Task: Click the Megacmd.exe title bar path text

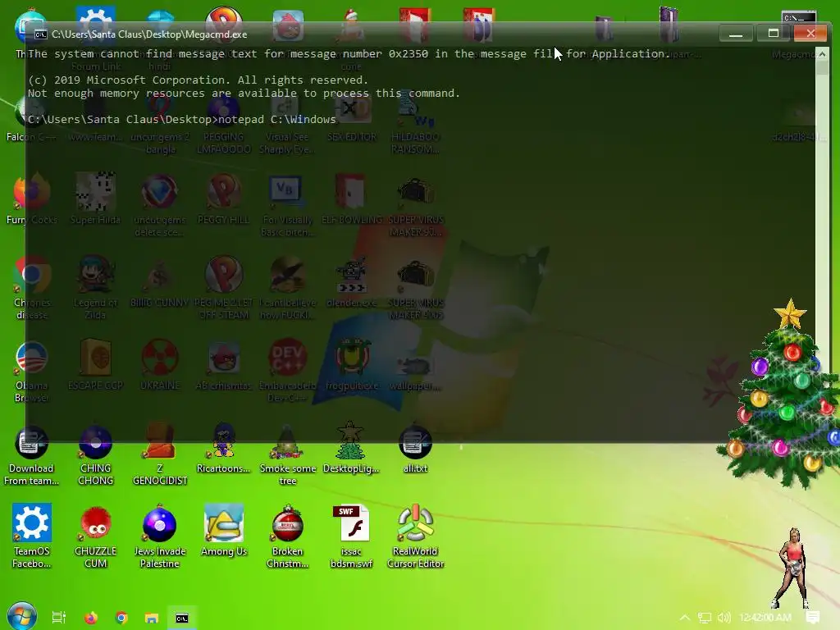Action: [149, 34]
